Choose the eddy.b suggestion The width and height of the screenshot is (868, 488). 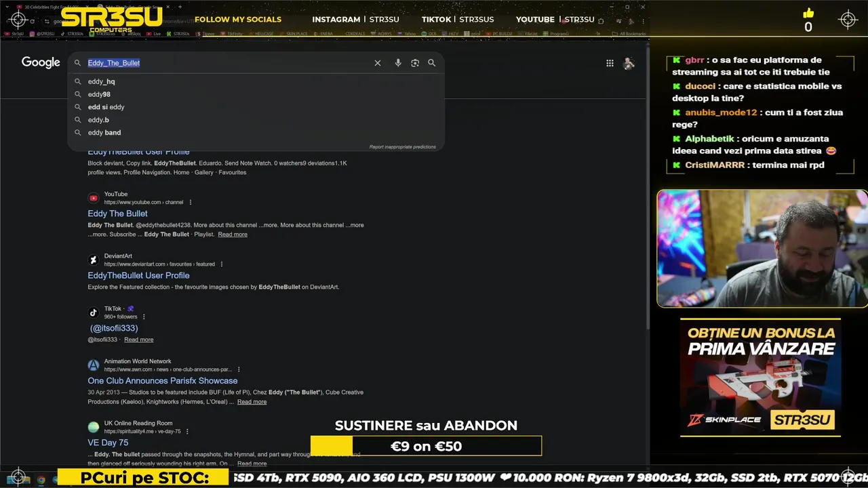256,120
